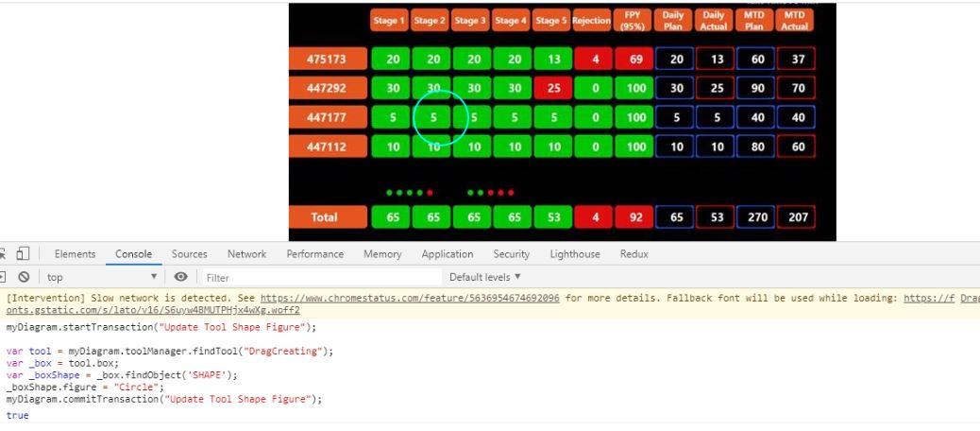Select the Total row label
This screenshot has height=431, width=980.
coord(329,217)
